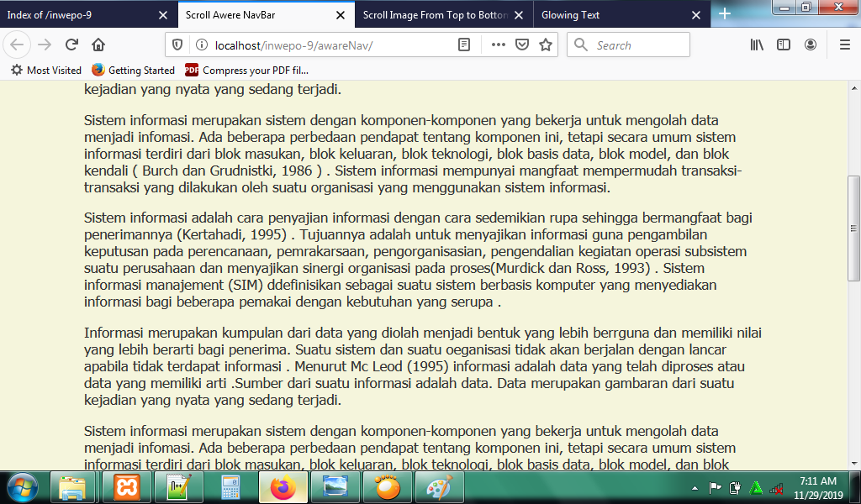861x504 pixels.
Task: Open the Firefox hamburger menu
Action: coord(845,45)
